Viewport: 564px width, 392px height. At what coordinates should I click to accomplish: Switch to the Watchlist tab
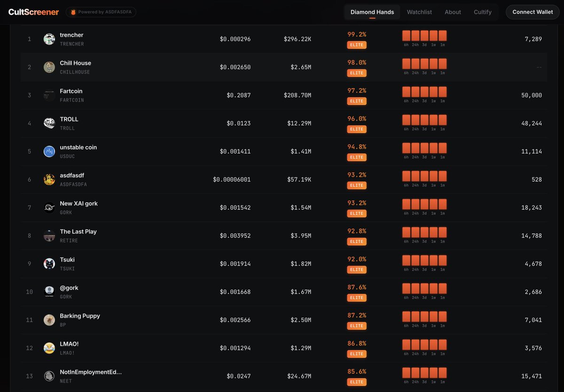tap(419, 12)
